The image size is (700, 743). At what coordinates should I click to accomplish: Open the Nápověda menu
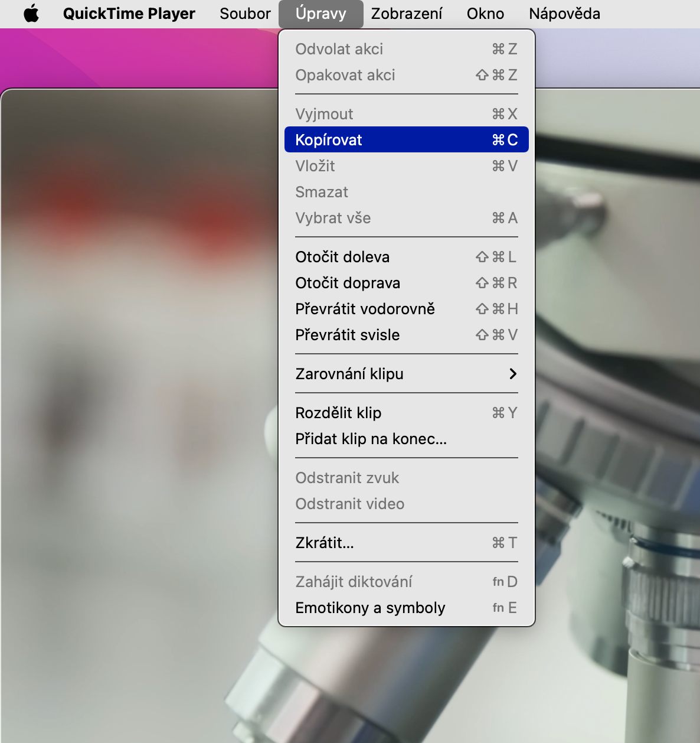(x=564, y=14)
